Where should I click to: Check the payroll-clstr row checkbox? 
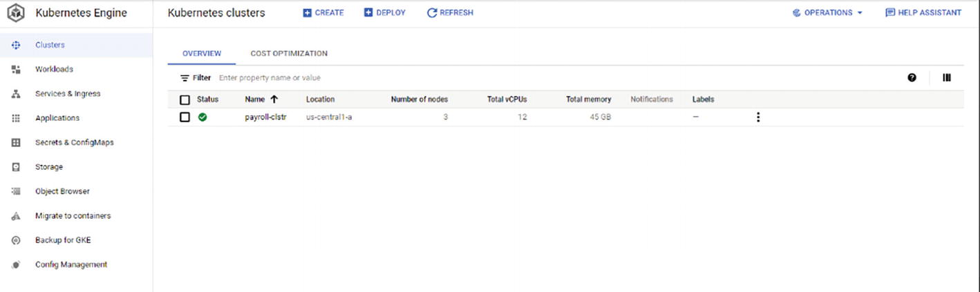click(185, 117)
